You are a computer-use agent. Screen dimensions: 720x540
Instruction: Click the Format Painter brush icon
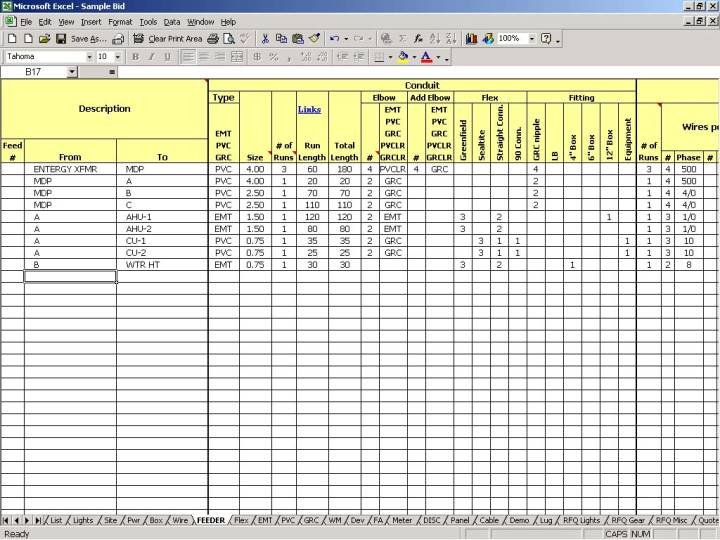tap(314, 39)
